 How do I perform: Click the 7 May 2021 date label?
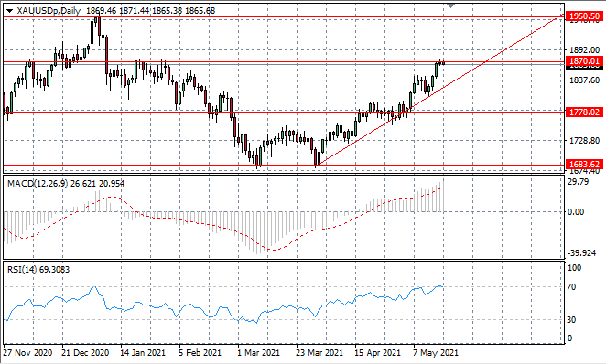(x=436, y=353)
